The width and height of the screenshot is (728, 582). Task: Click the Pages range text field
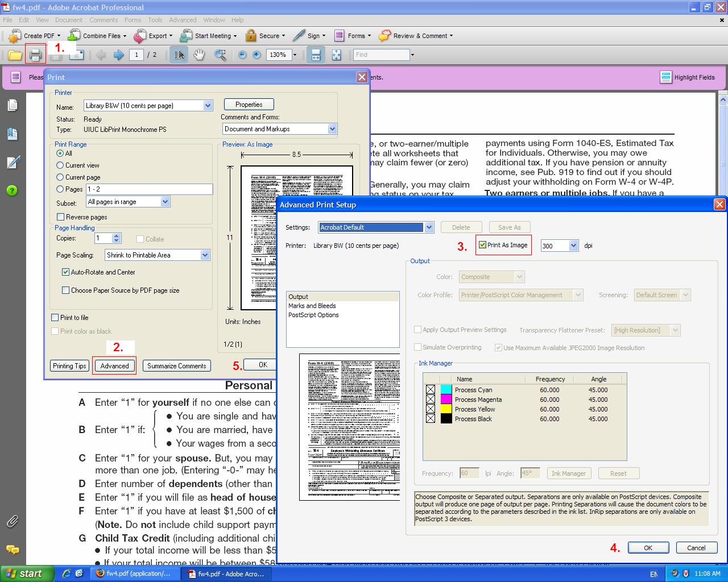coord(149,189)
